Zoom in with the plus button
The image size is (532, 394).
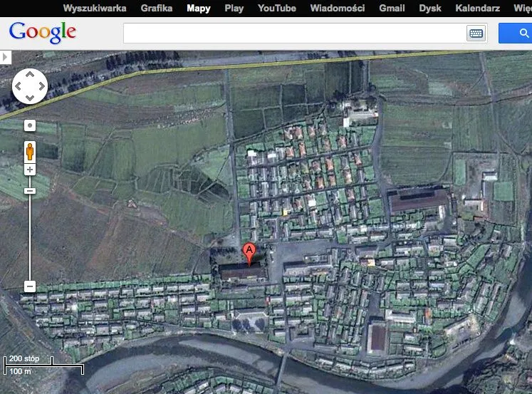coord(30,170)
